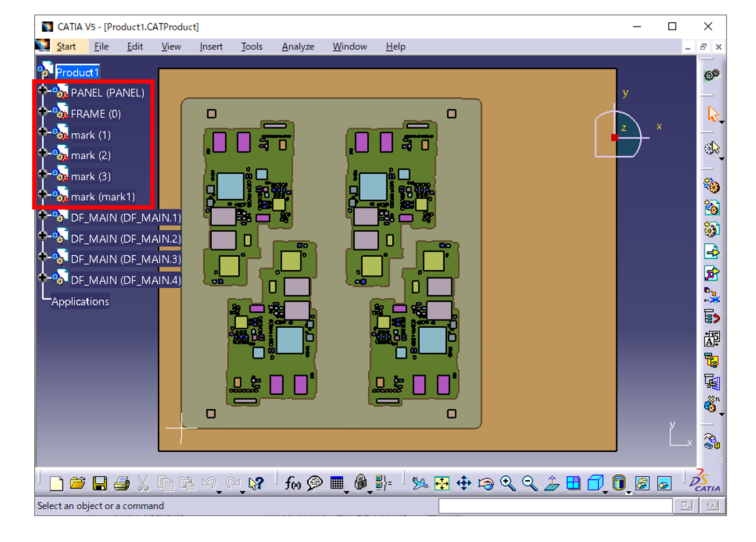
Task: Expand the PANEL (PANEL) tree node
Action: [43, 90]
